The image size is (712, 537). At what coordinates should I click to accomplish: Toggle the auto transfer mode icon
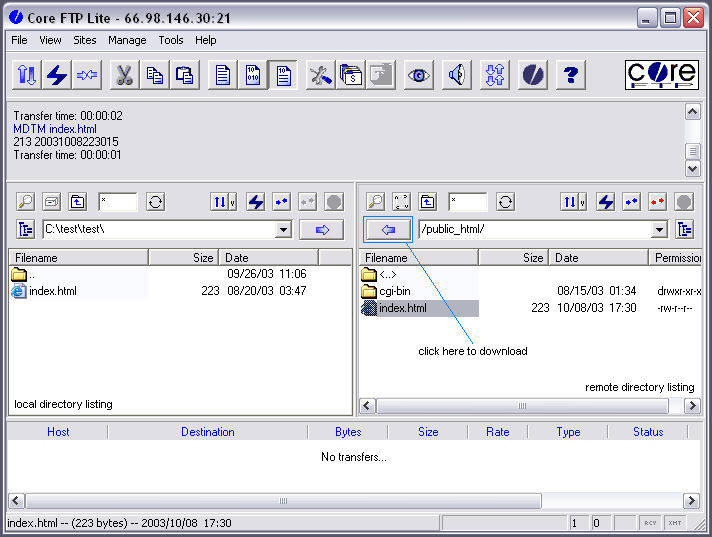click(x=283, y=75)
